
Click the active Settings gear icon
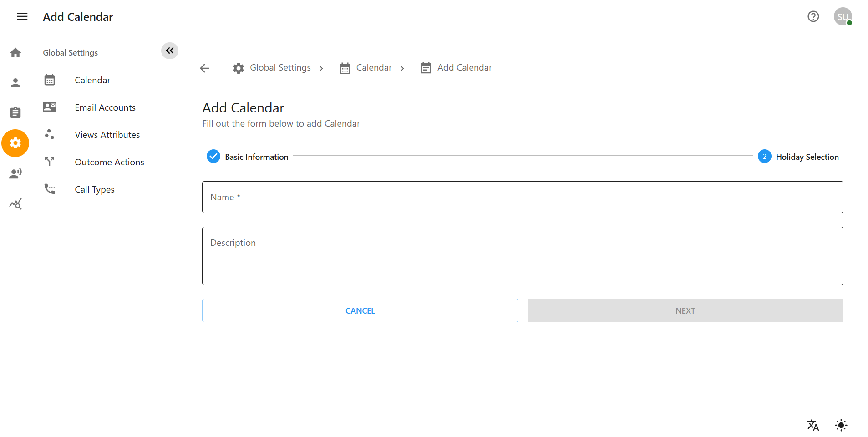pyautogui.click(x=15, y=143)
